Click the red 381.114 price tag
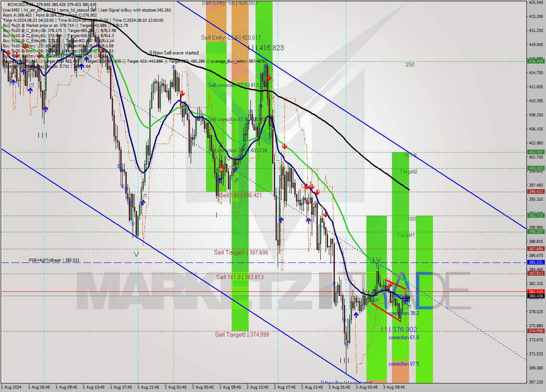This screenshot has height=392, width=546. tap(536, 291)
